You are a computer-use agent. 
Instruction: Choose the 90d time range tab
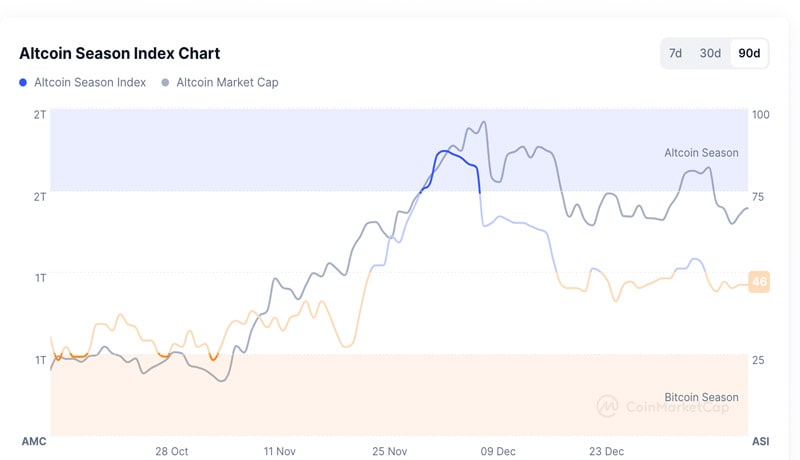[x=749, y=53]
